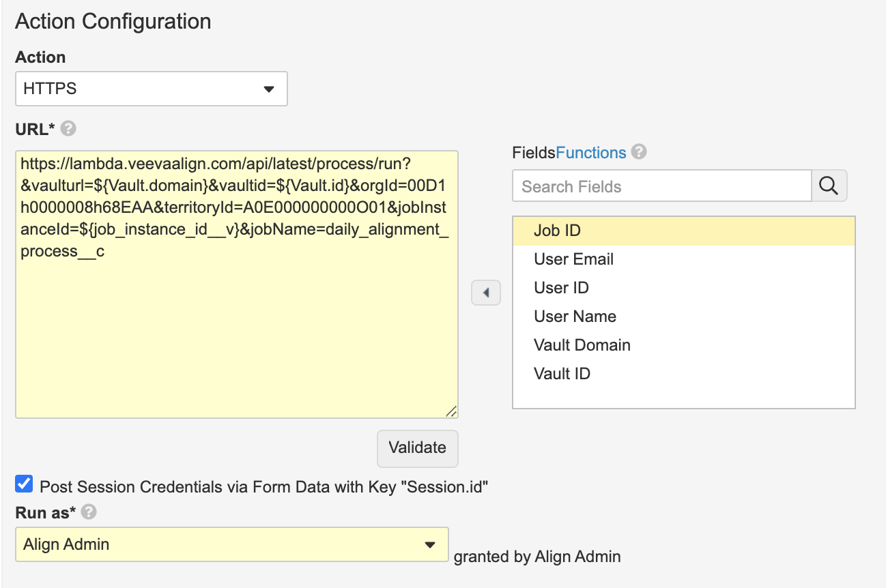The height and width of the screenshot is (588, 886).
Task: Click the left arrow insert-field button
Action: click(x=486, y=293)
